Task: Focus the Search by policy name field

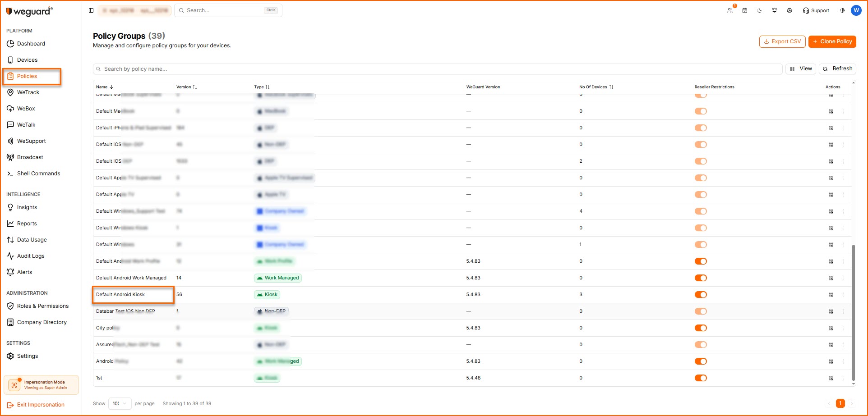Action: click(x=438, y=69)
